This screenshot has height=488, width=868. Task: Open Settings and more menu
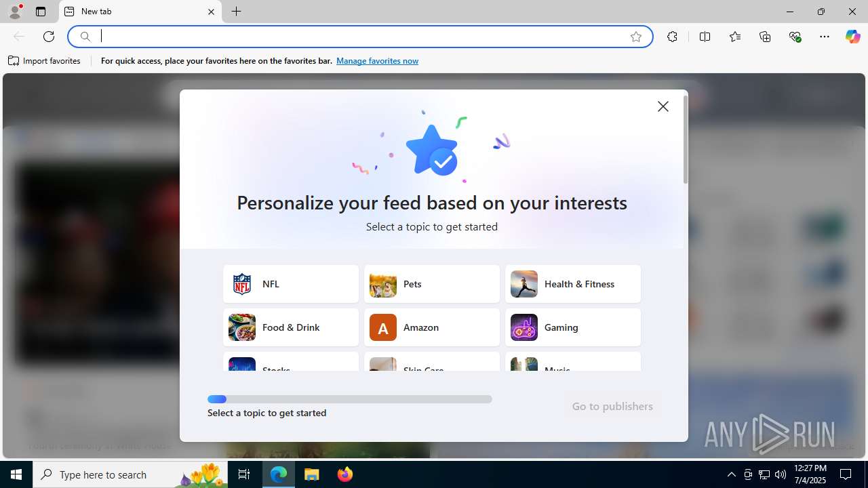[825, 37]
